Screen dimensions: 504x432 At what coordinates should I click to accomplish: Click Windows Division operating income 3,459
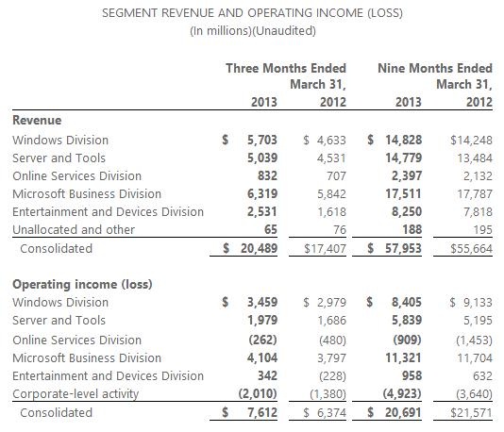tap(262, 302)
